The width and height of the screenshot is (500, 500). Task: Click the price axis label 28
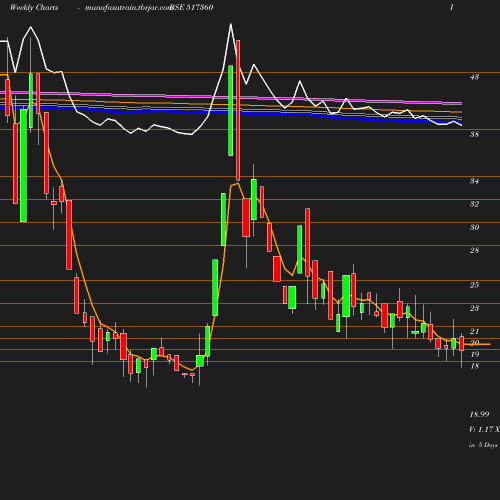click(x=474, y=250)
